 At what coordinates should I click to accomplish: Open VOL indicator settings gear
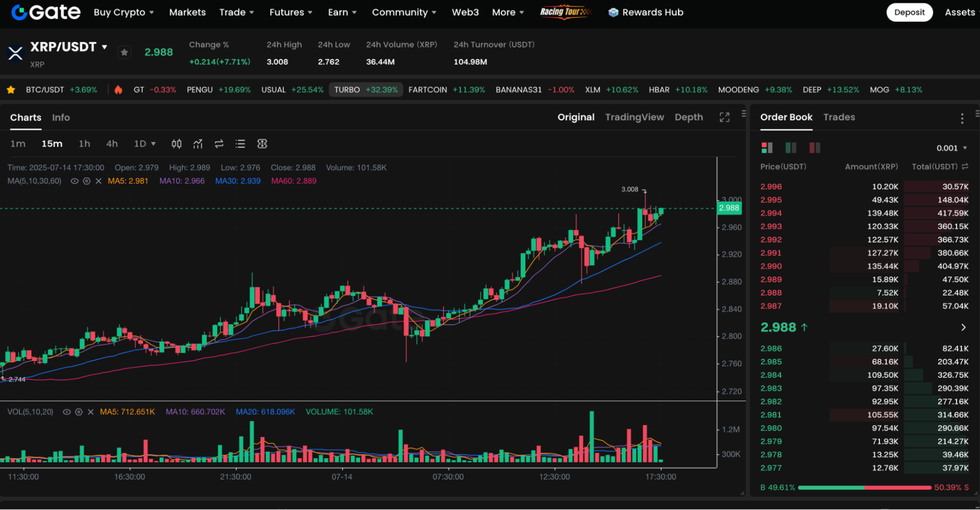[x=78, y=412]
